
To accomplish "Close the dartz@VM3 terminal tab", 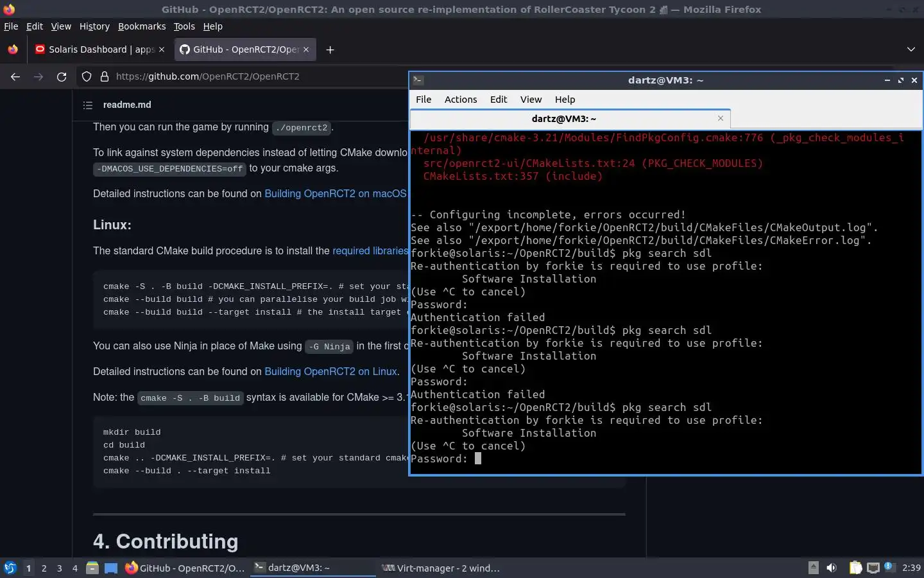I will click(721, 118).
